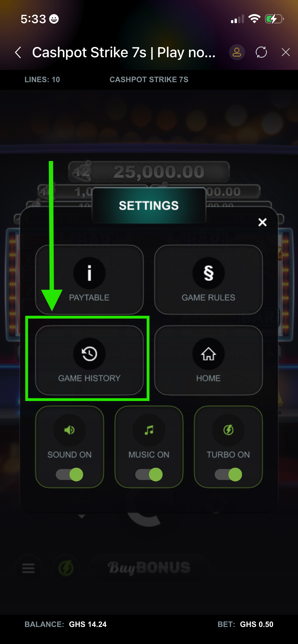Close the Settings panel with X
Screen dimensions: 298x644
tap(262, 222)
